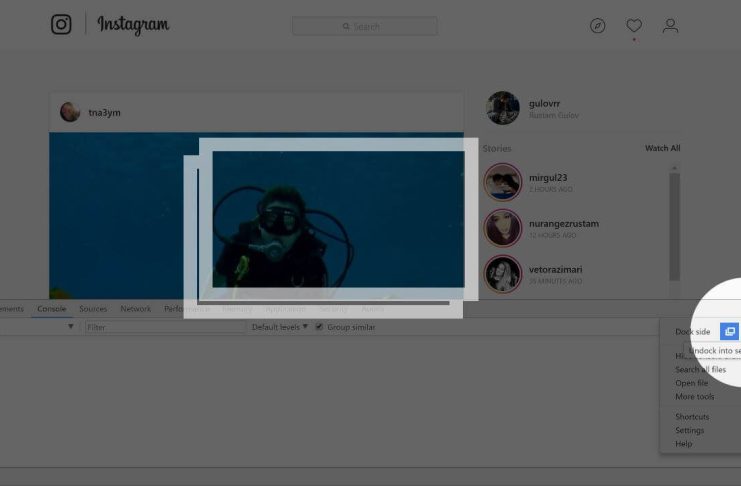This screenshot has width=741, height=486.
Task: Switch to the Network tab
Action: coord(136,309)
